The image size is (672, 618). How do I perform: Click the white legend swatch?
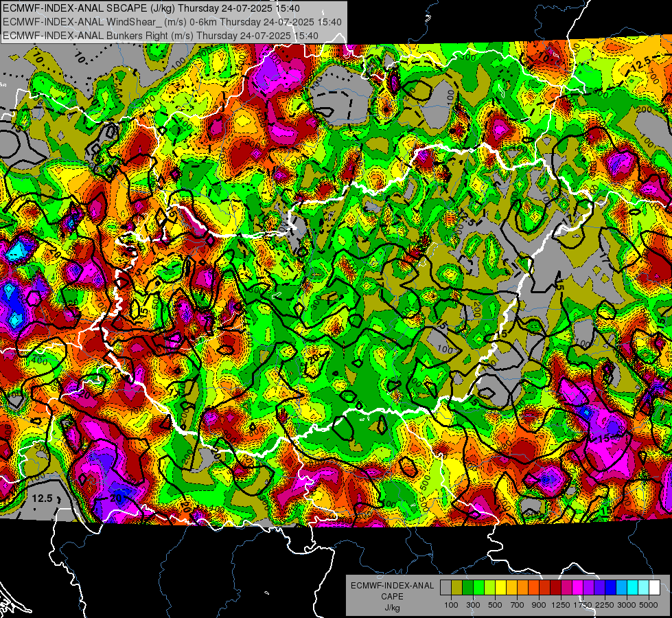[654, 588]
